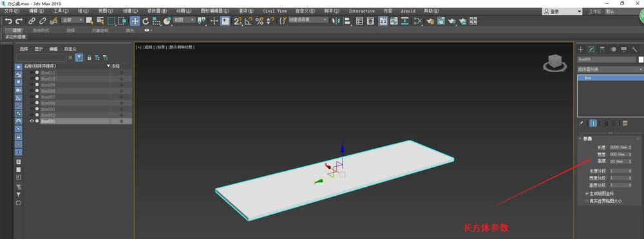The height and width of the screenshot is (239, 644).
Task: Click the 多边形建模 ribbon panel button
Action: pyautogui.click(x=15, y=37)
